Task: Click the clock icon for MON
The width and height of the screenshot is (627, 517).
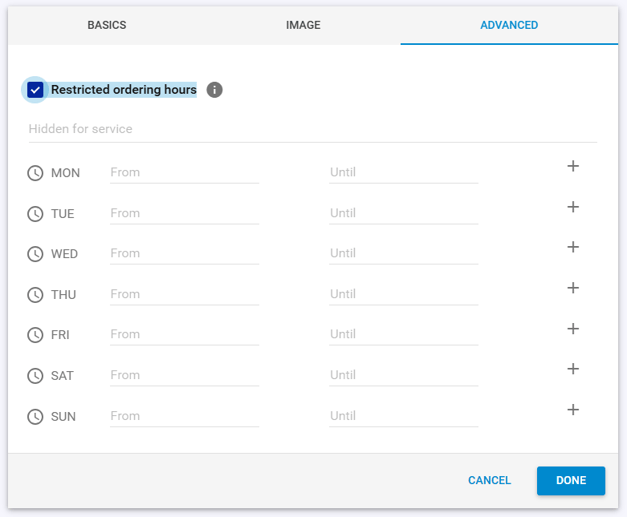Action: point(35,173)
